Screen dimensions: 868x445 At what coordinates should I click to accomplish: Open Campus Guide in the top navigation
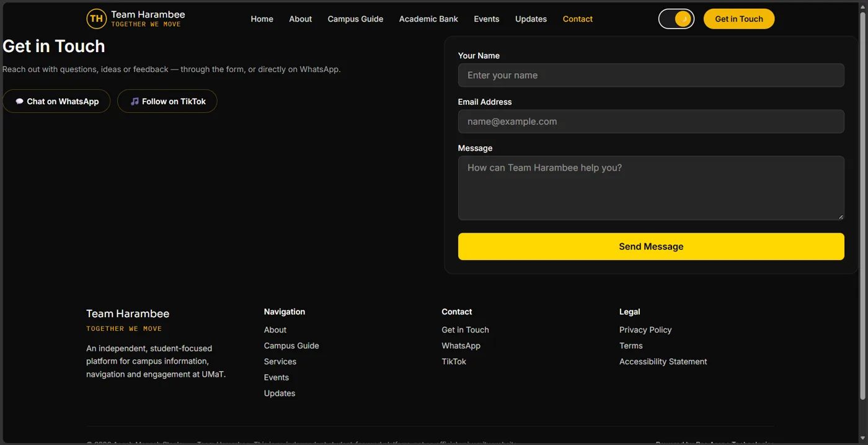[355, 19]
